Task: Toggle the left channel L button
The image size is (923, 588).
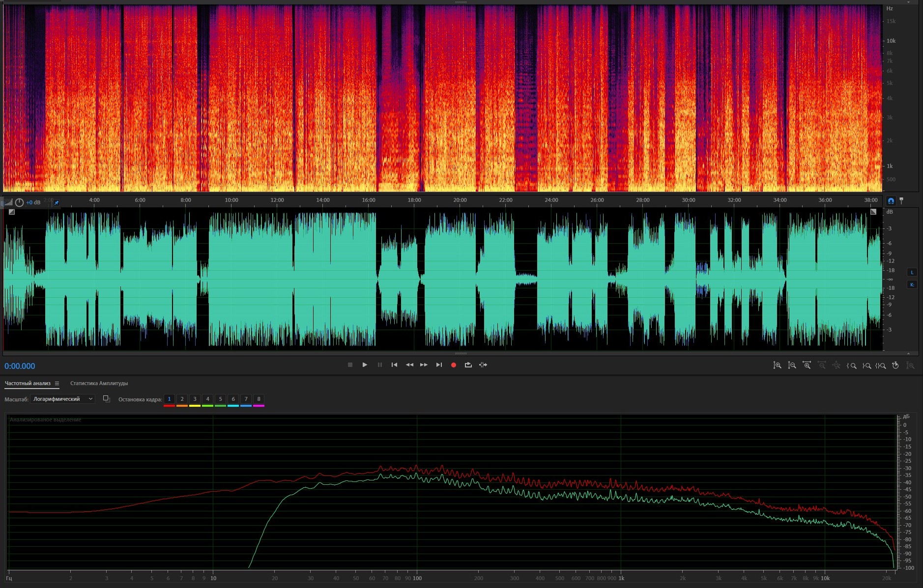Action: [x=912, y=273]
